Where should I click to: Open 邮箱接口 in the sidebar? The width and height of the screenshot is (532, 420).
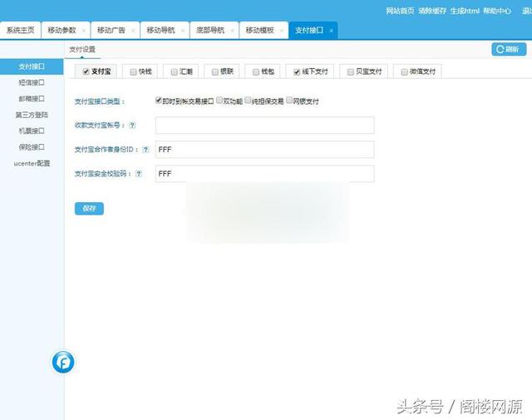pyautogui.click(x=32, y=98)
